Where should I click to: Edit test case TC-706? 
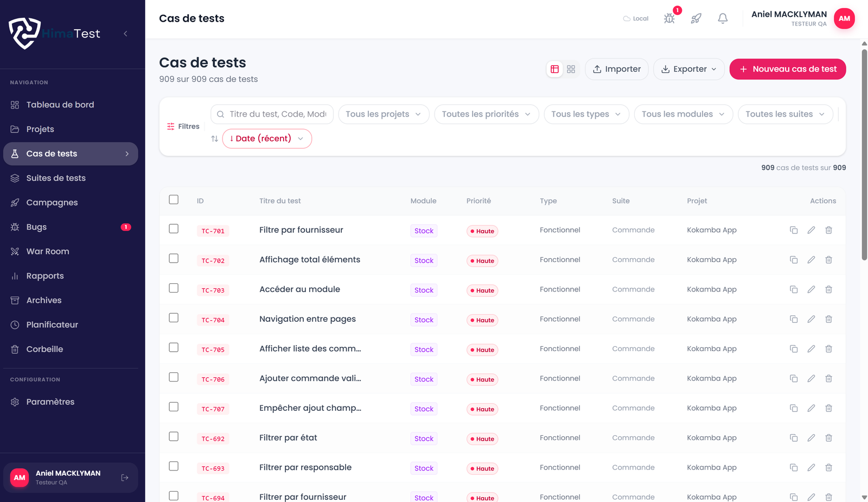pyautogui.click(x=811, y=378)
